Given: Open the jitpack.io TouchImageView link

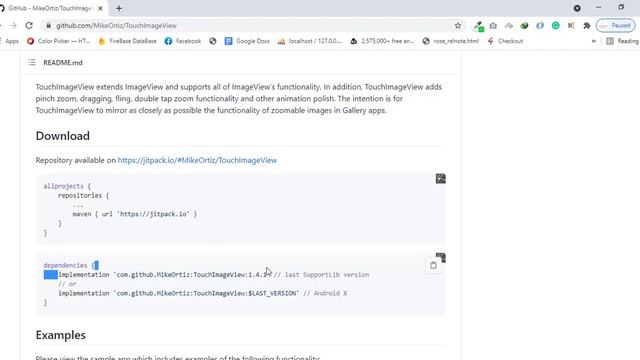Looking at the screenshot, I should (x=197, y=160).
